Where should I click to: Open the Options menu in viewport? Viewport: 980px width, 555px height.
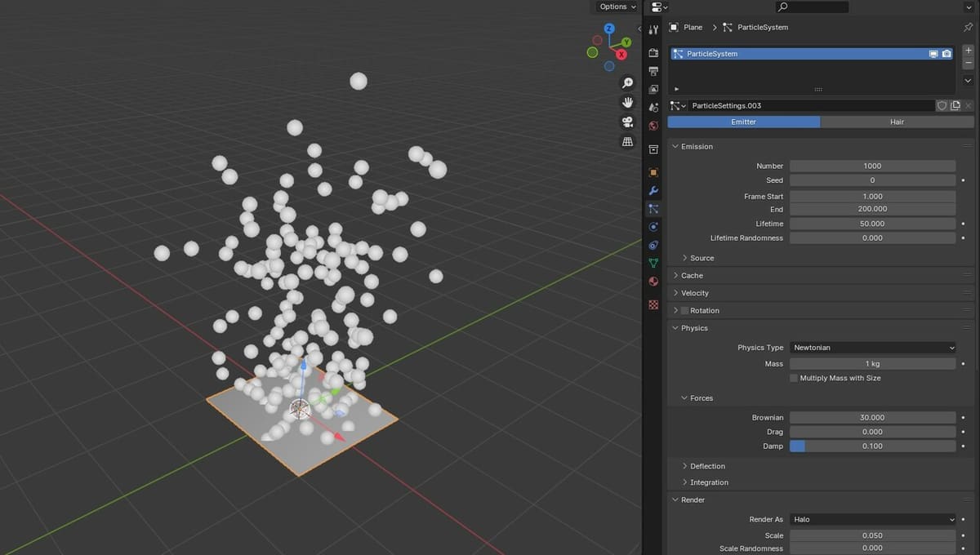coord(617,7)
